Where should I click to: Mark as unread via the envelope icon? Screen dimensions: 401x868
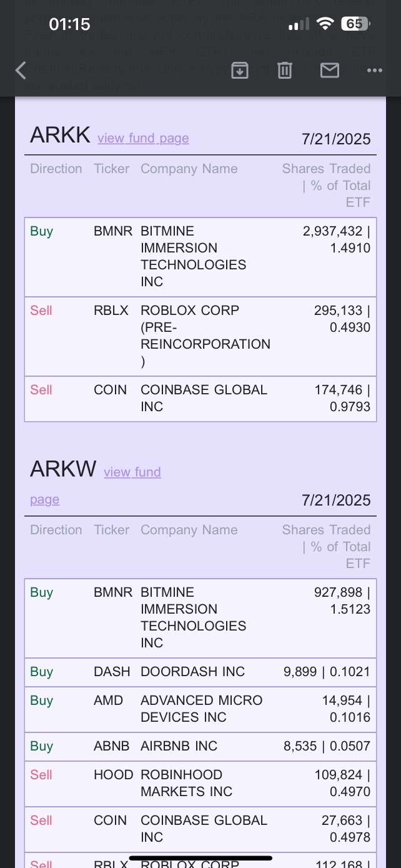pyautogui.click(x=330, y=71)
